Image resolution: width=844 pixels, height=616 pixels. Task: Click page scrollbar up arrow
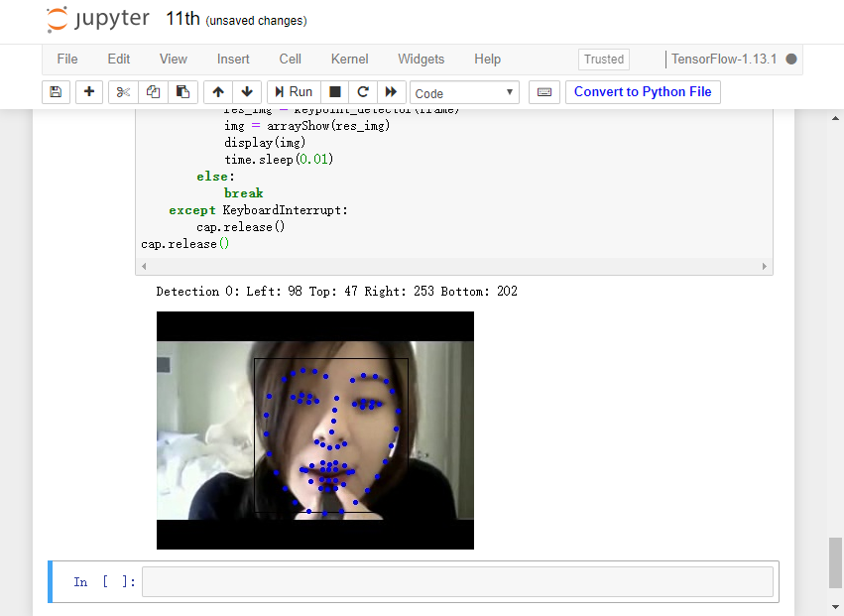835,118
